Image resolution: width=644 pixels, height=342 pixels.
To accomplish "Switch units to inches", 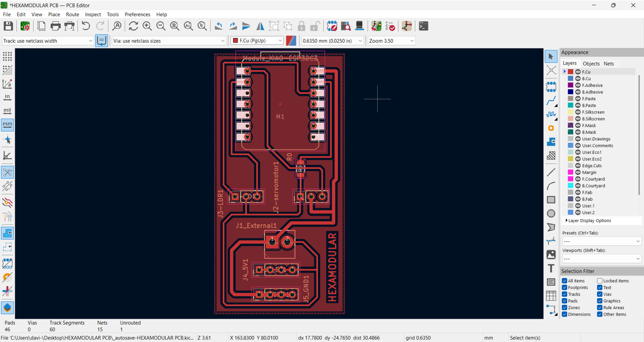I will [x=7, y=97].
